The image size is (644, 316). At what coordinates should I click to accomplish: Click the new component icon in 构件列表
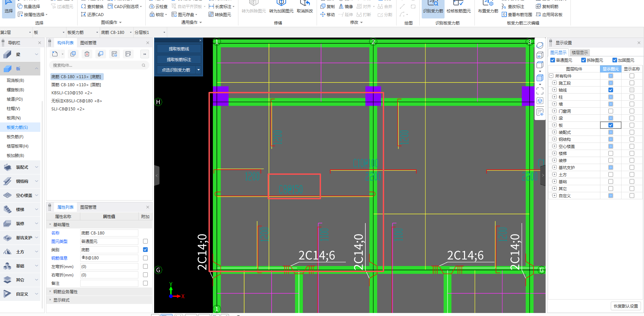55,54
